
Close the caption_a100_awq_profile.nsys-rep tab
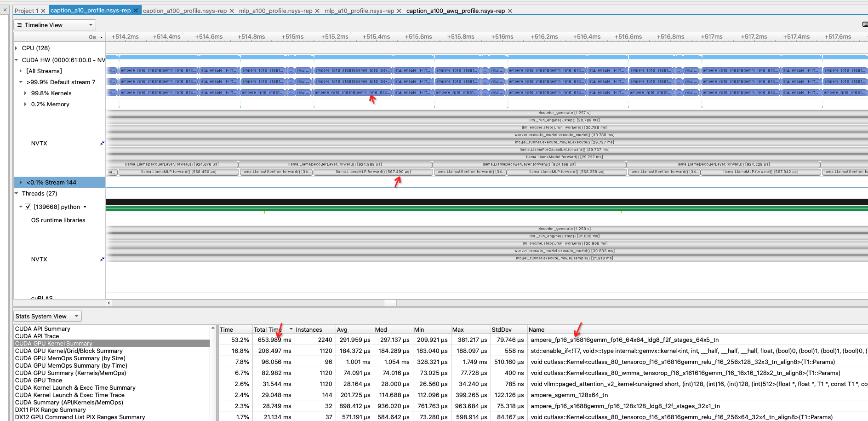pos(510,11)
